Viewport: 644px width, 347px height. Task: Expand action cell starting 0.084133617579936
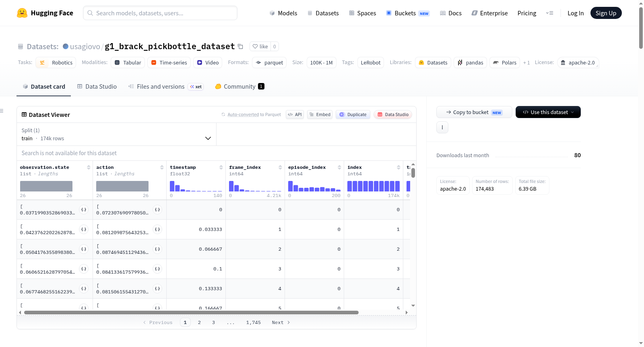click(157, 269)
